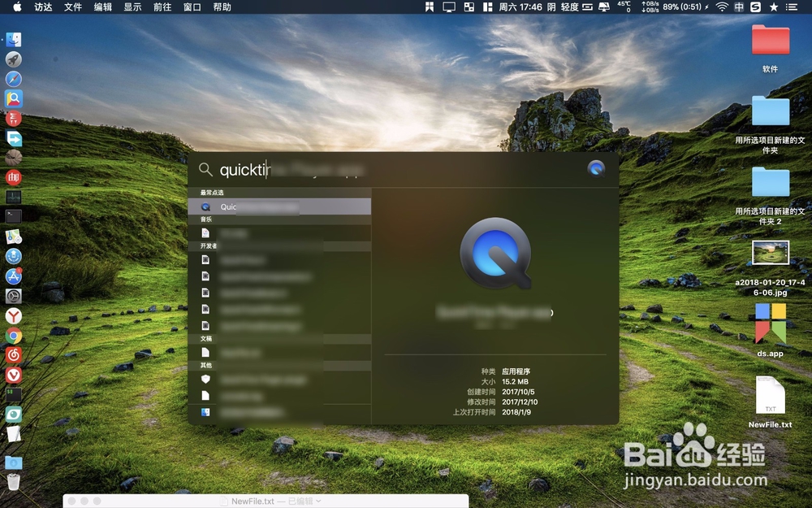This screenshot has width=812, height=508.
Task: Open Safari from the Dock
Action: pos(14,78)
